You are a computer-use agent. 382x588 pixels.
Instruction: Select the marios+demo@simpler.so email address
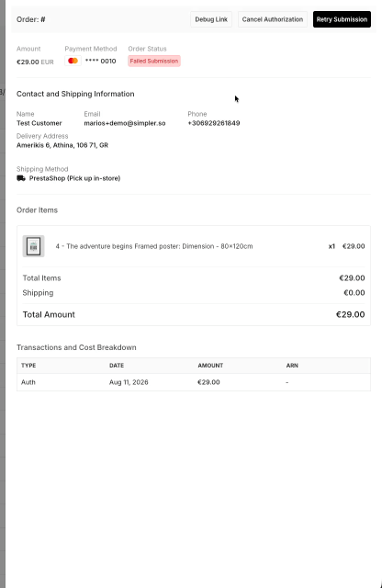click(x=125, y=123)
